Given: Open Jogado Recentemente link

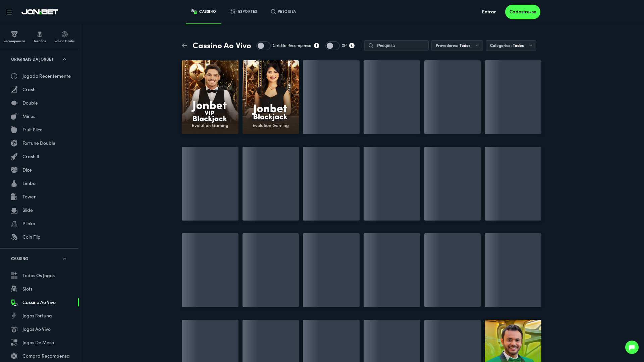Looking at the screenshot, I should 47,76.
